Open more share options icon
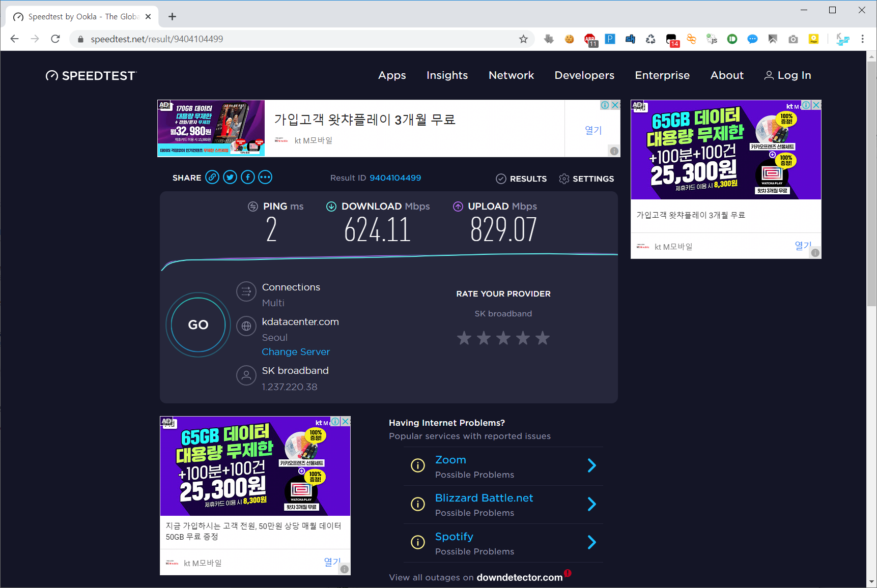The width and height of the screenshot is (877, 588). (265, 177)
